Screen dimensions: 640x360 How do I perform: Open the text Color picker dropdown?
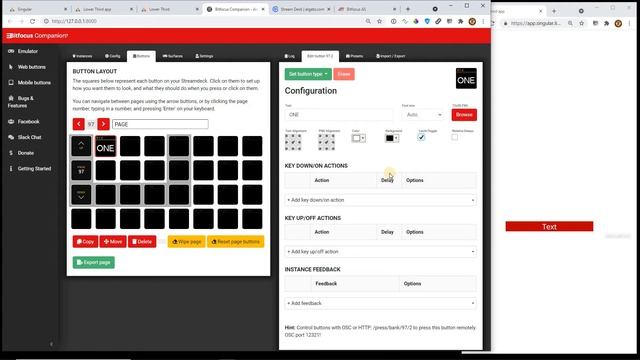[358, 138]
